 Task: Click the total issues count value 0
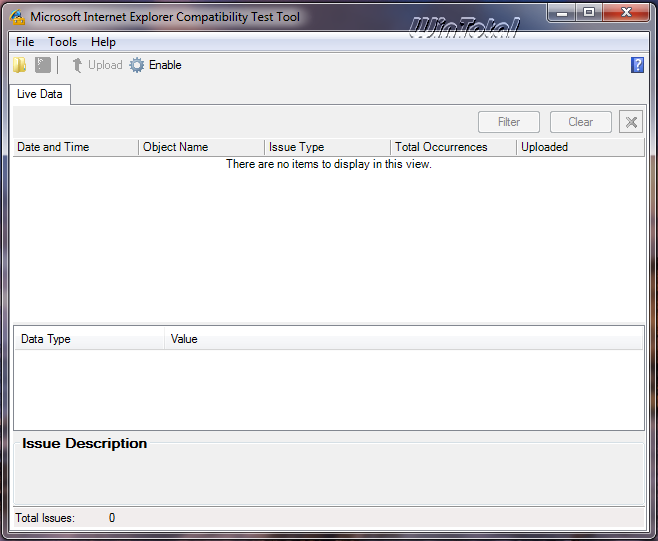[112, 518]
